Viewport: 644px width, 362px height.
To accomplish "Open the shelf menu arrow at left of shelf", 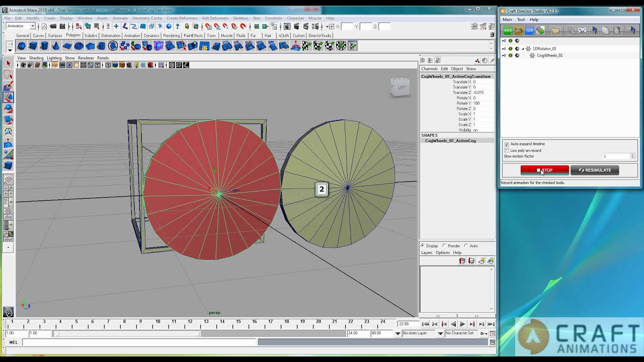I will (10, 49).
